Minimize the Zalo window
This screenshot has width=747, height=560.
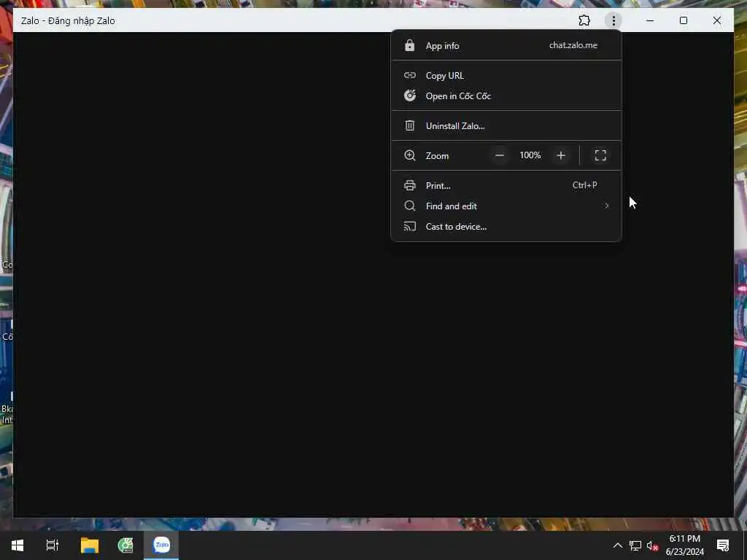pos(650,20)
